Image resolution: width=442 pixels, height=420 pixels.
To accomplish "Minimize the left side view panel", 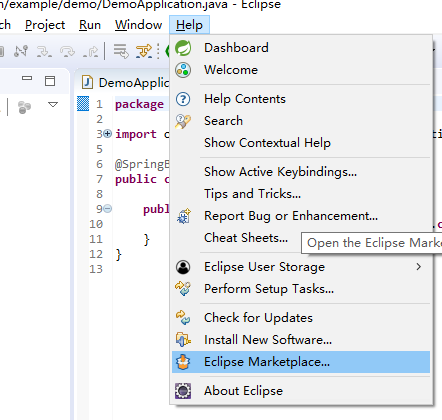I will click(x=27, y=79).
